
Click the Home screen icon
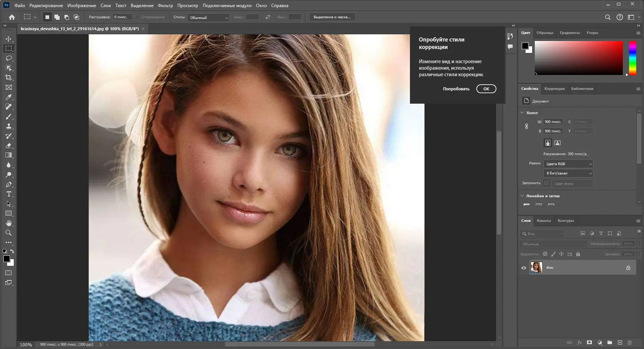12,17
